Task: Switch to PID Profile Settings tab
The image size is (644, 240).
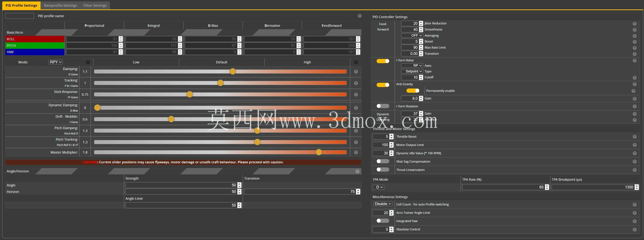Action: (x=21, y=5)
